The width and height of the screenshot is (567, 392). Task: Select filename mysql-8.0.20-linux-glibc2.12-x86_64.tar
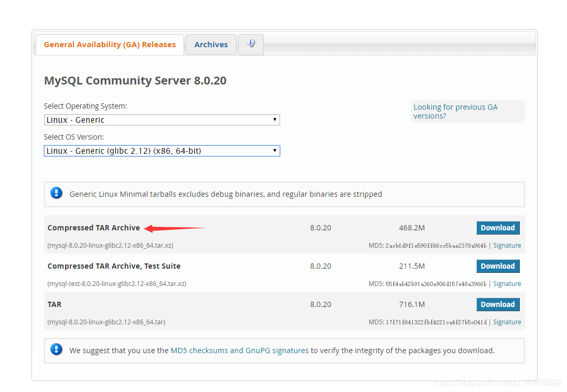pyautogui.click(x=106, y=322)
